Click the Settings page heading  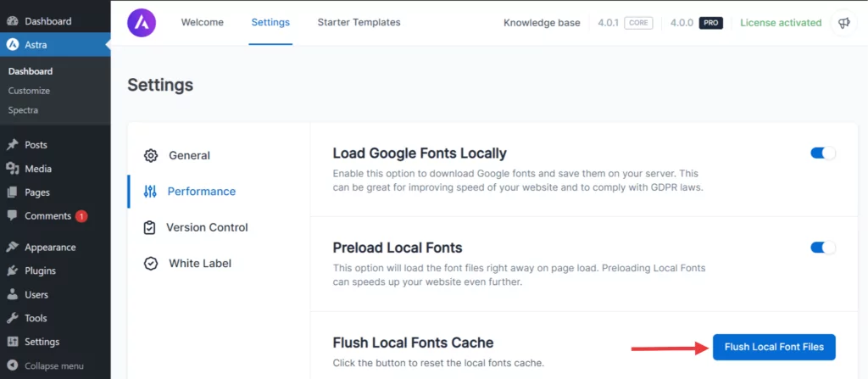(160, 85)
